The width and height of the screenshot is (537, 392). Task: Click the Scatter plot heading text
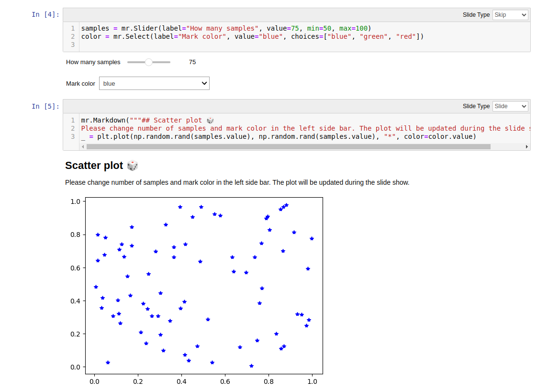point(94,165)
